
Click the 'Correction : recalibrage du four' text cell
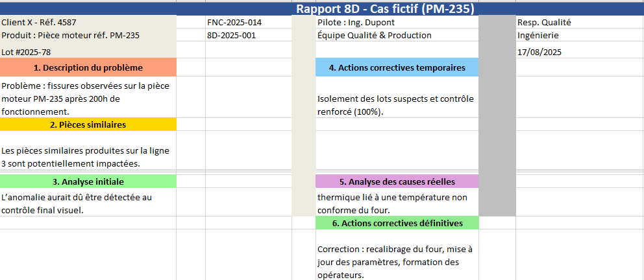click(x=396, y=262)
